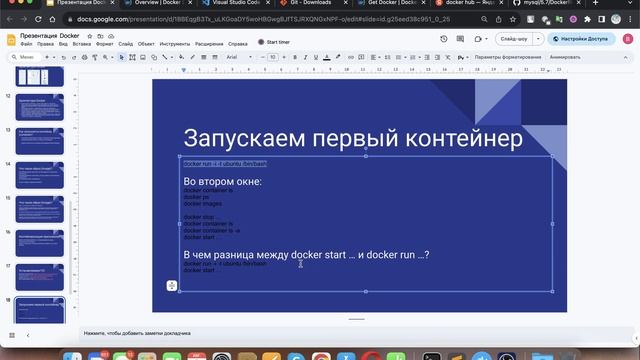Click the Line spacing icon

[387, 58]
